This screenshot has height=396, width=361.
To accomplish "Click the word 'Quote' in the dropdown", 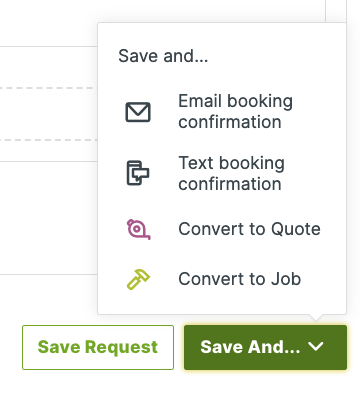I will [x=296, y=229].
